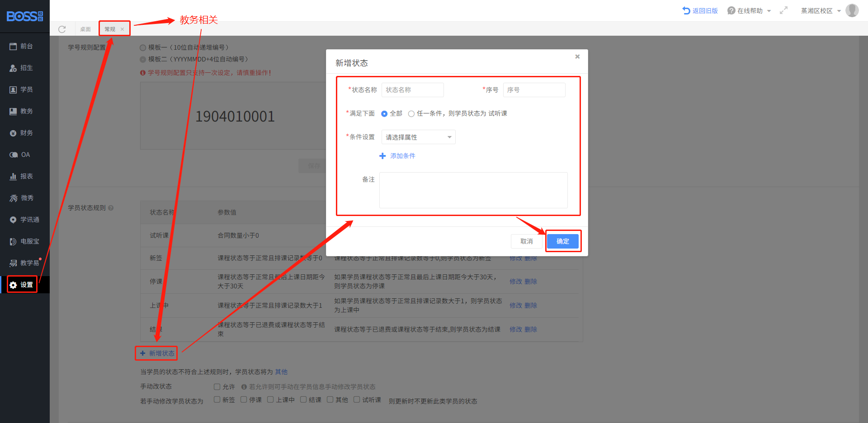Open the 财务 sidebar menu

[21, 133]
